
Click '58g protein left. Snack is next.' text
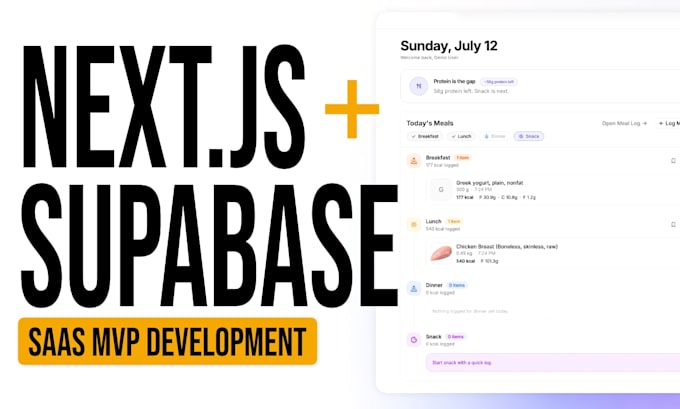point(471,91)
